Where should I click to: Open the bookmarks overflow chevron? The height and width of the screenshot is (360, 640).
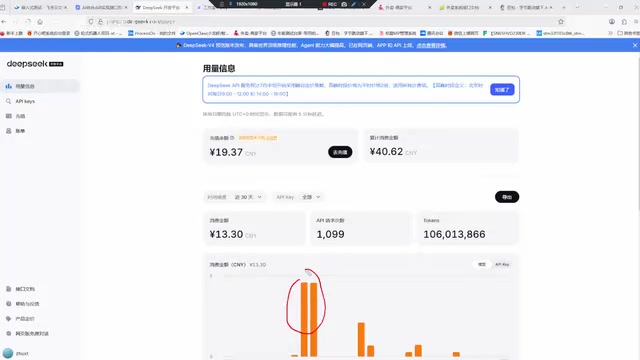610,33
